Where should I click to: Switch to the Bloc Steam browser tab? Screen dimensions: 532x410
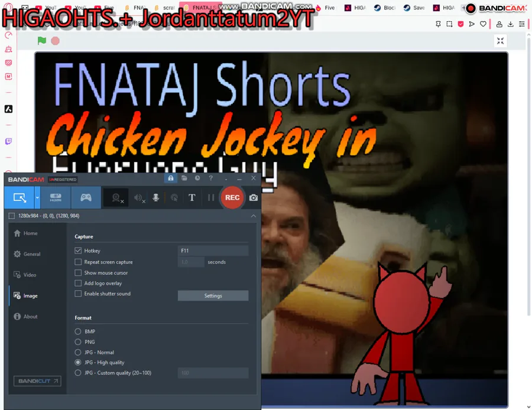[x=385, y=8]
